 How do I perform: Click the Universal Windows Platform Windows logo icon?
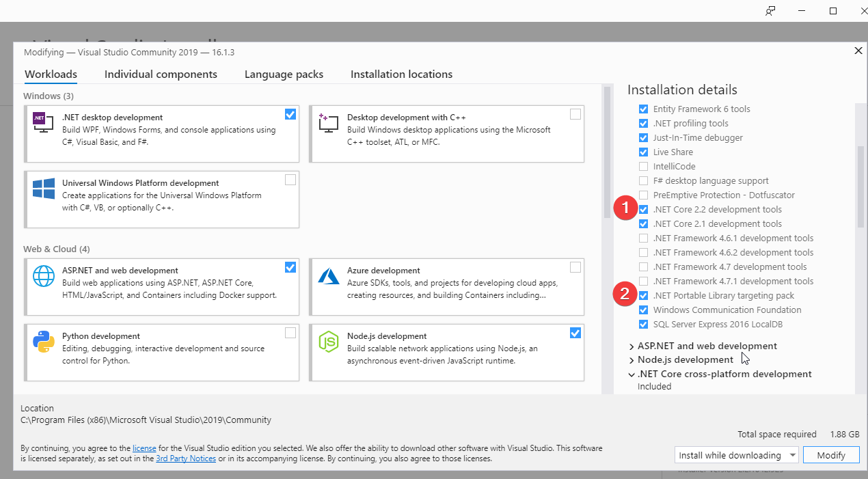pos(44,189)
